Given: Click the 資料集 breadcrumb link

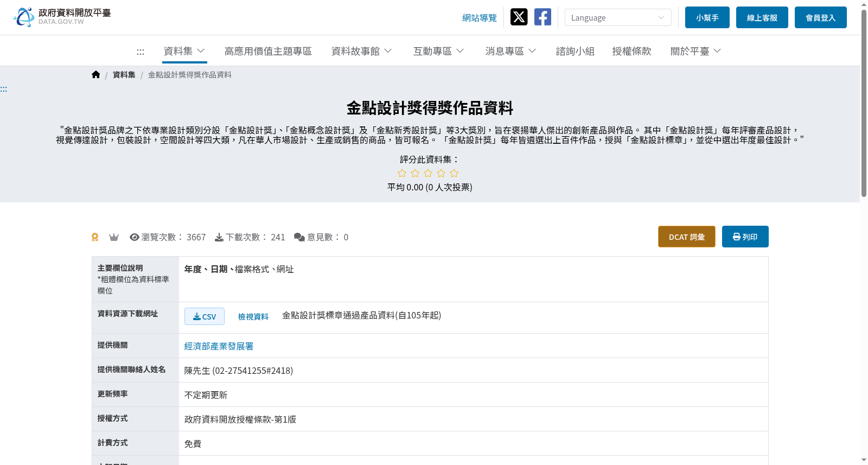Looking at the screenshot, I should click(x=124, y=75).
